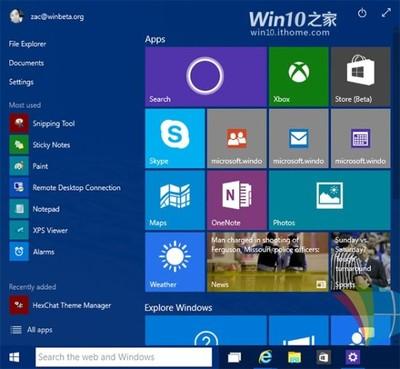Open the Mail envelope tile
400x369 pixels.
pos(299,138)
